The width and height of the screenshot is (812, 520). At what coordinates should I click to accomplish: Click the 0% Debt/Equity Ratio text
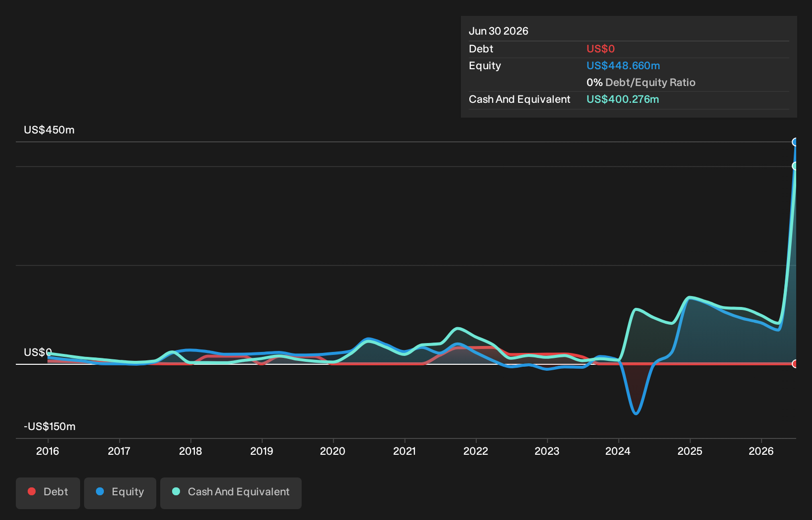(x=641, y=83)
